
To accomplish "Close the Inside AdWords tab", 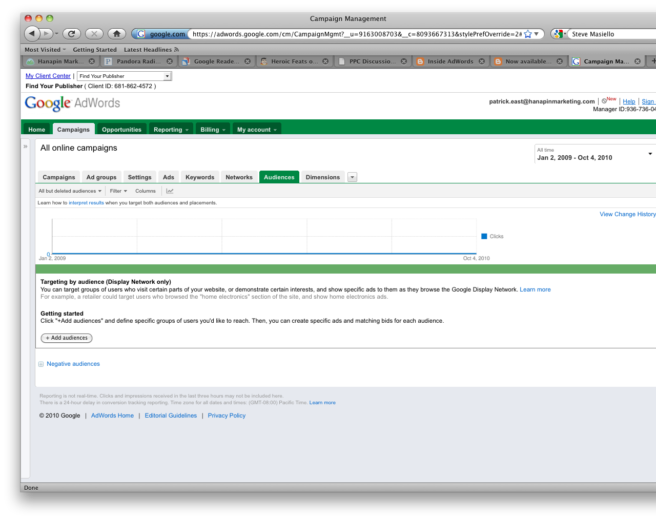I will pos(482,61).
